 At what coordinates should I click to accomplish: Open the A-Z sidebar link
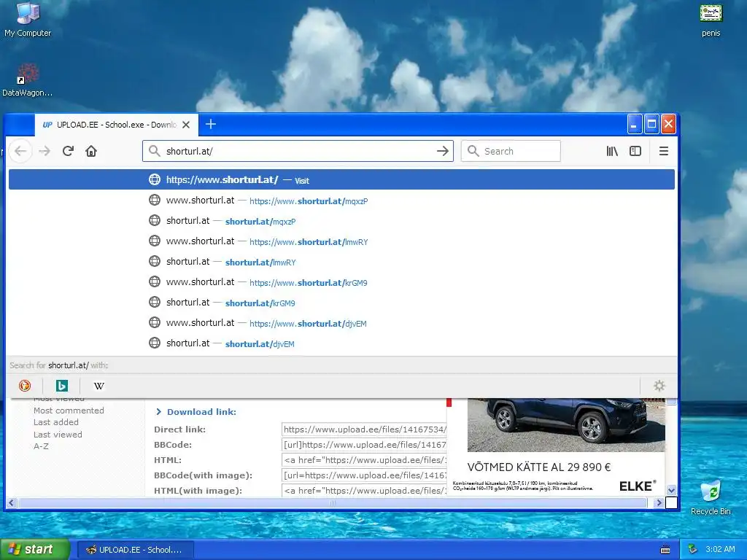tap(41, 446)
